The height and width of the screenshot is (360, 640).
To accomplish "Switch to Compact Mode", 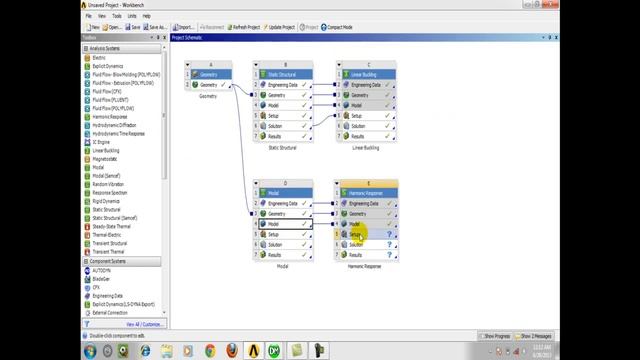I will [337, 27].
